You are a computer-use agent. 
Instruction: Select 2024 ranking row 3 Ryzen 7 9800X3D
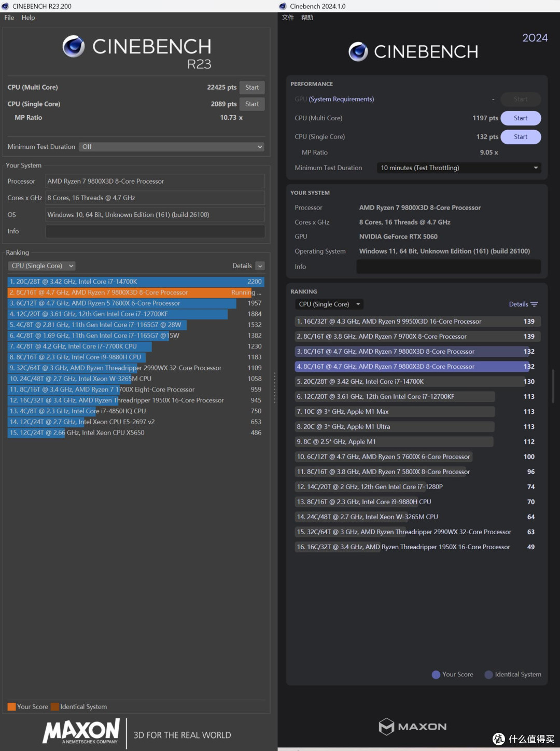pyautogui.click(x=417, y=352)
